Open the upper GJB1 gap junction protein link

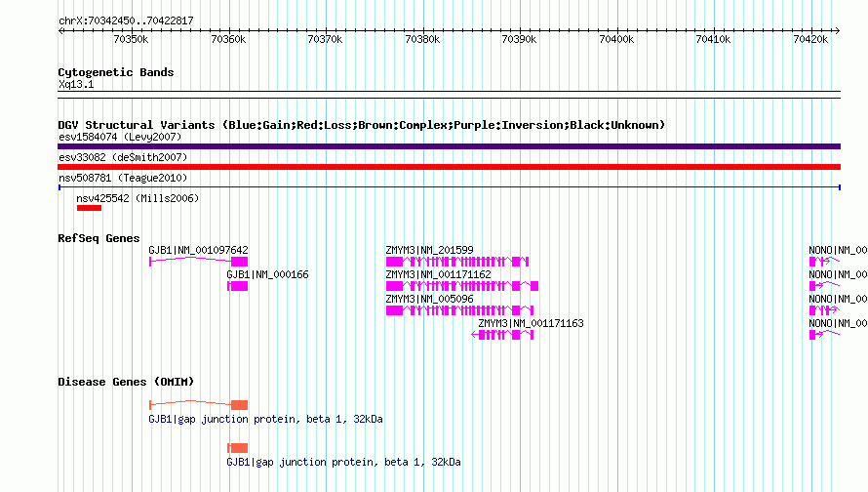(x=265, y=420)
